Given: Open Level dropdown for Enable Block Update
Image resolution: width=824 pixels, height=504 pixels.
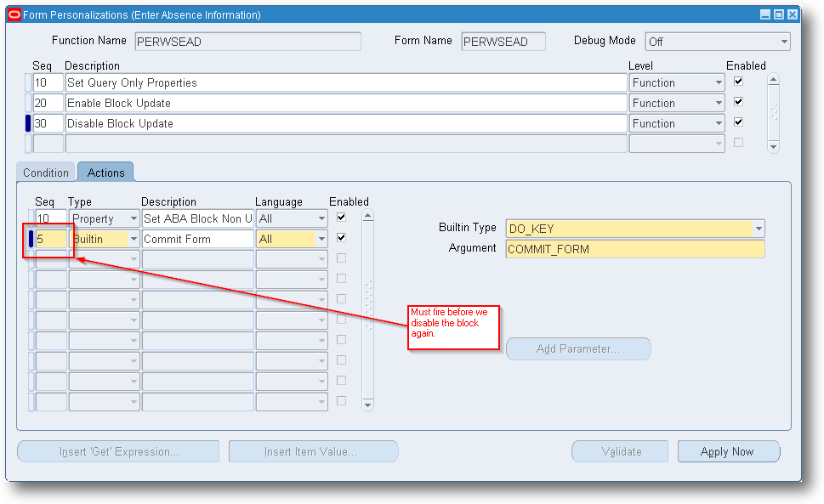Looking at the screenshot, I should point(719,103).
